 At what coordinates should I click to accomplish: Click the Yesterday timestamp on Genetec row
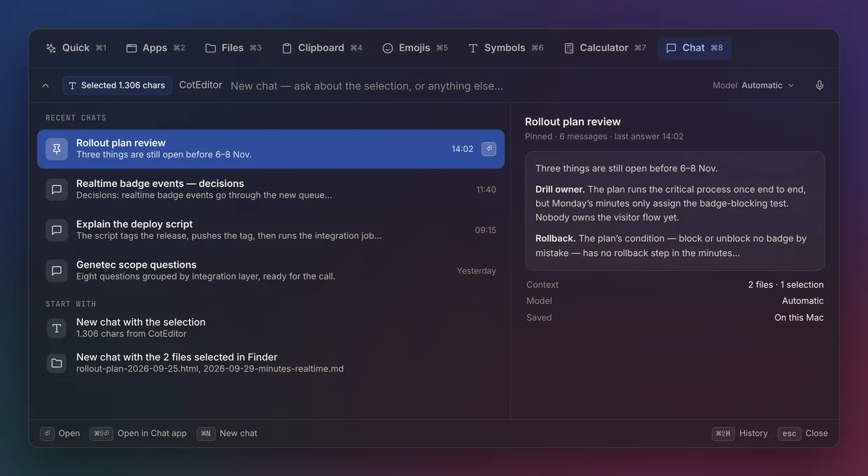tap(477, 271)
